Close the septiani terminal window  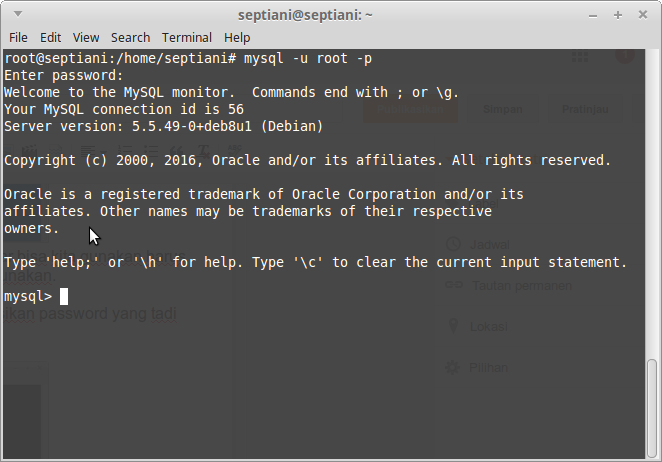coord(643,15)
